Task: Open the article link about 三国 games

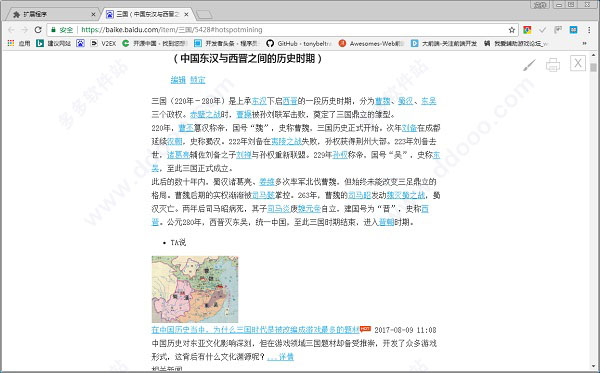Action: 255,330
